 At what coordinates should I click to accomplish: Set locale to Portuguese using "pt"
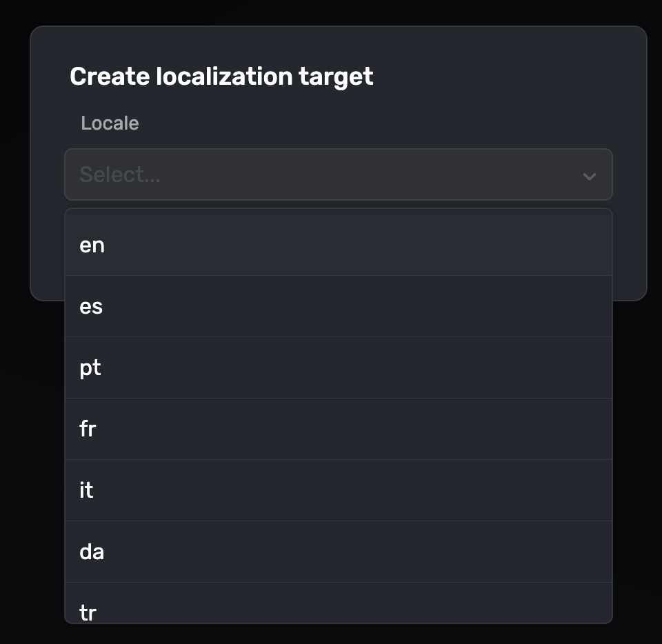point(338,368)
